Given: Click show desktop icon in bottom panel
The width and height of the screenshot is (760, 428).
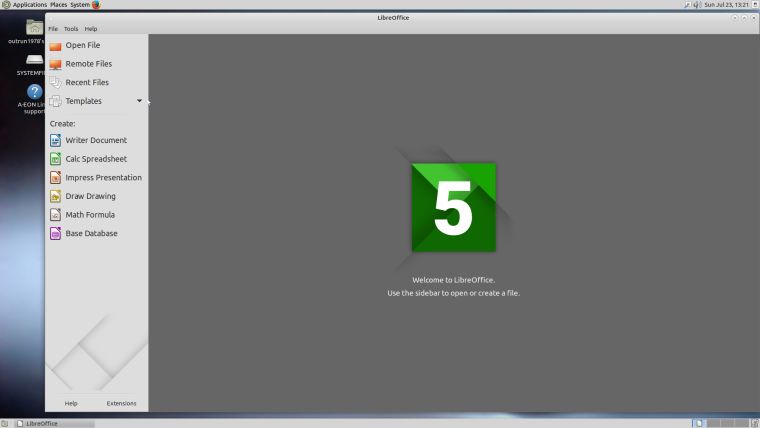Looking at the screenshot, I should pos(4,424).
